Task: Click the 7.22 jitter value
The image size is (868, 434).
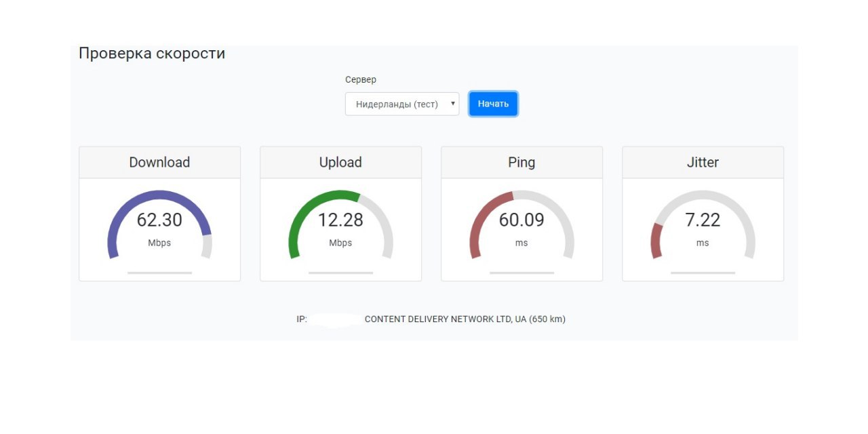Action: (703, 220)
